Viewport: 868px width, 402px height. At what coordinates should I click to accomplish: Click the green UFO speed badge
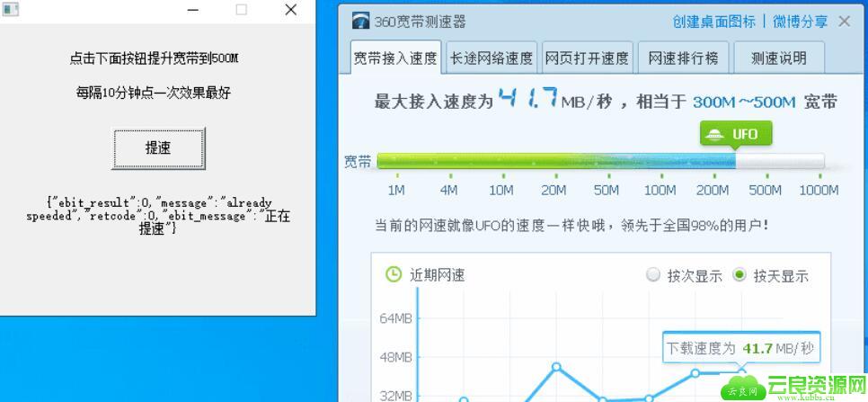735,134
